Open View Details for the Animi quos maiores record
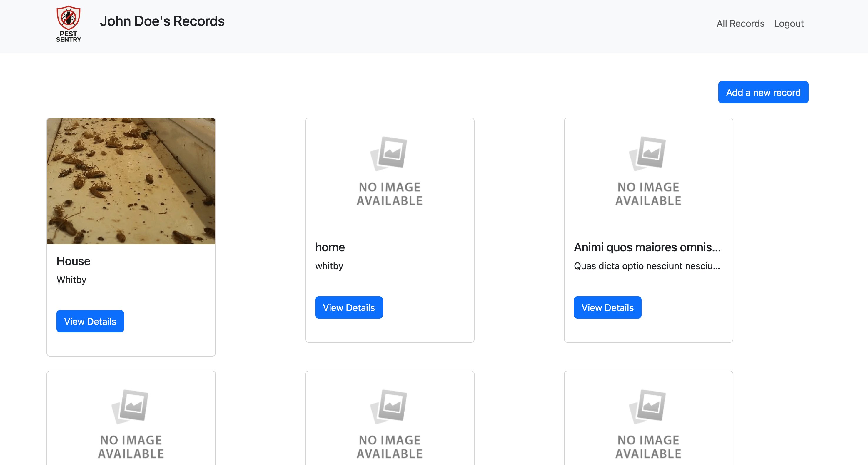Viewport: 868px width, 465px height. click(x=607, y=307)
